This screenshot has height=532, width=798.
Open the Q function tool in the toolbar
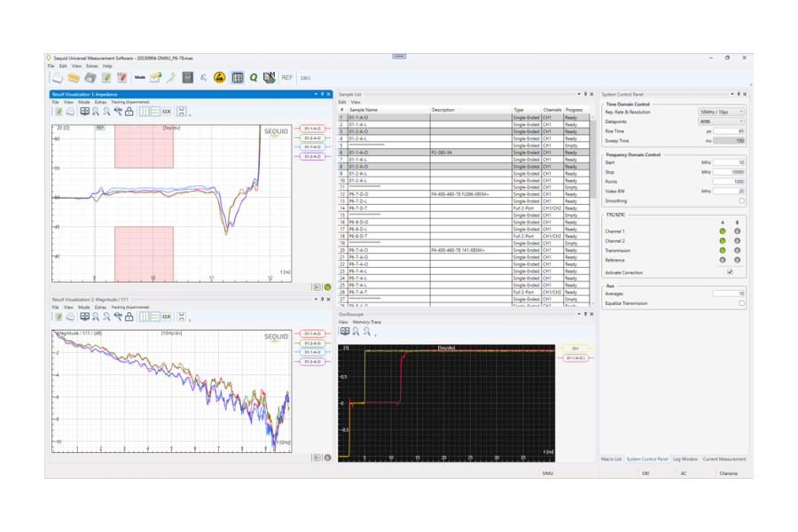pyautogui.click(x=254, y=77)
